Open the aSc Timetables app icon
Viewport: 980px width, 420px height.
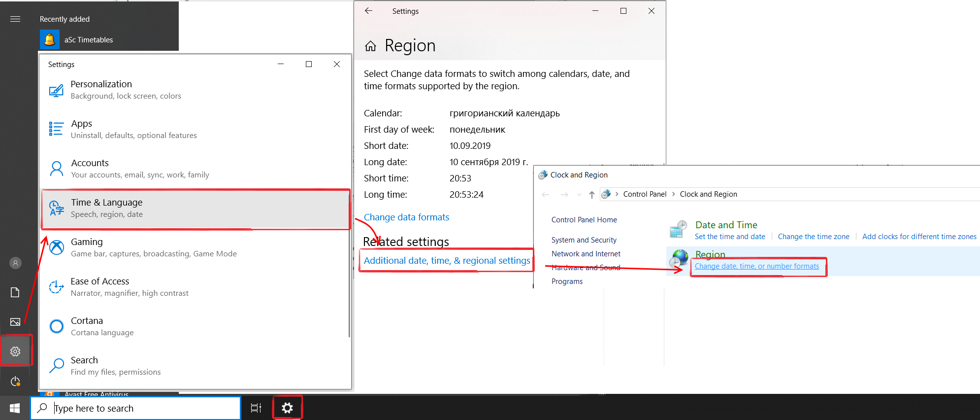(x=50, y=40)
